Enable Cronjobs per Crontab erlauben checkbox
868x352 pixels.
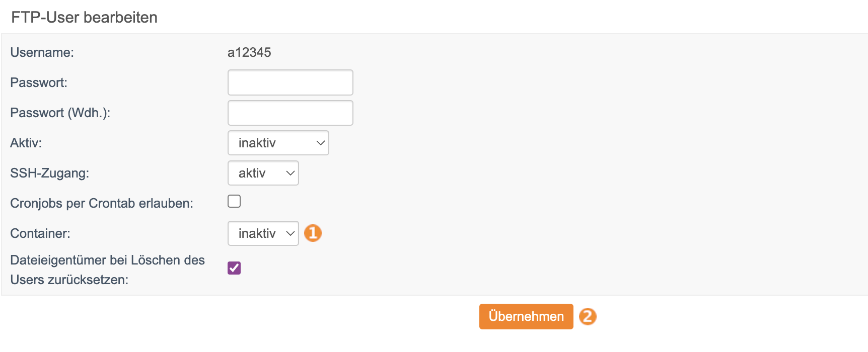point(234,201)
